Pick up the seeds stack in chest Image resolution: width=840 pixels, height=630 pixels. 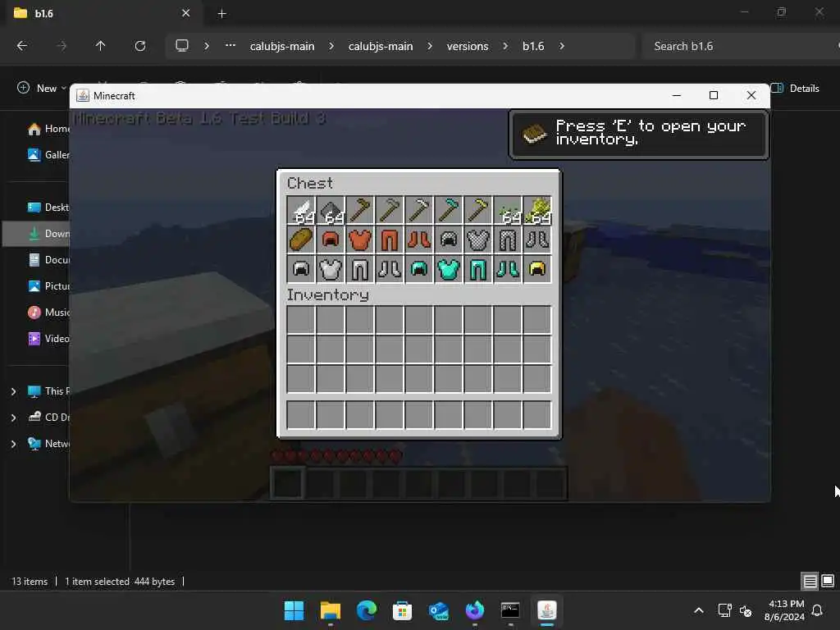(x=507, y=210)
